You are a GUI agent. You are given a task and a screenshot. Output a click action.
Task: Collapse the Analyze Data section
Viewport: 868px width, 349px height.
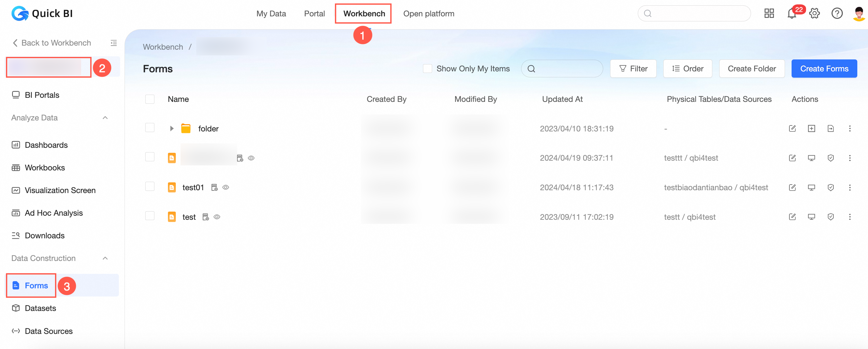[105, 118]
